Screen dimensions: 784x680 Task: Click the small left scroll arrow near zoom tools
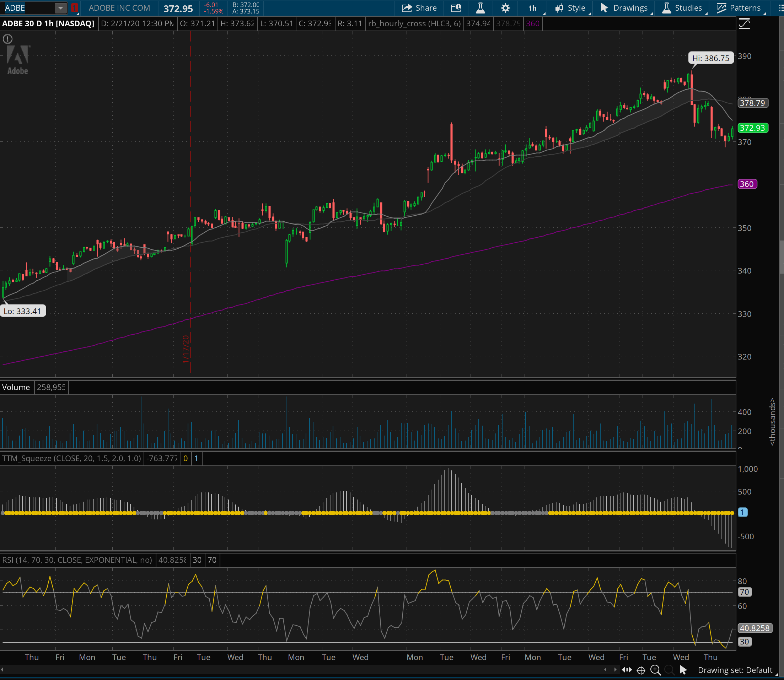tap(605, 670)
